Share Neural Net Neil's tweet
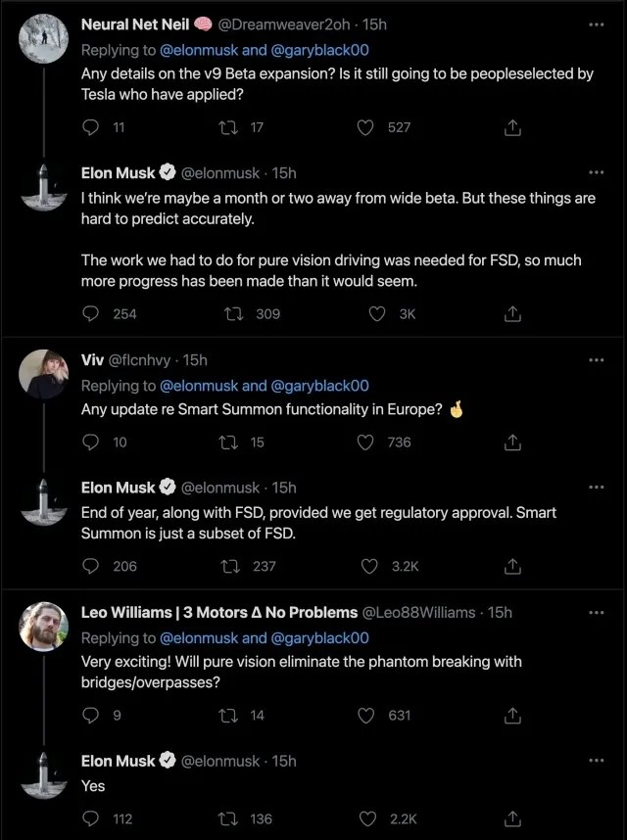The image size is (627, 840). tap(511, 127)
